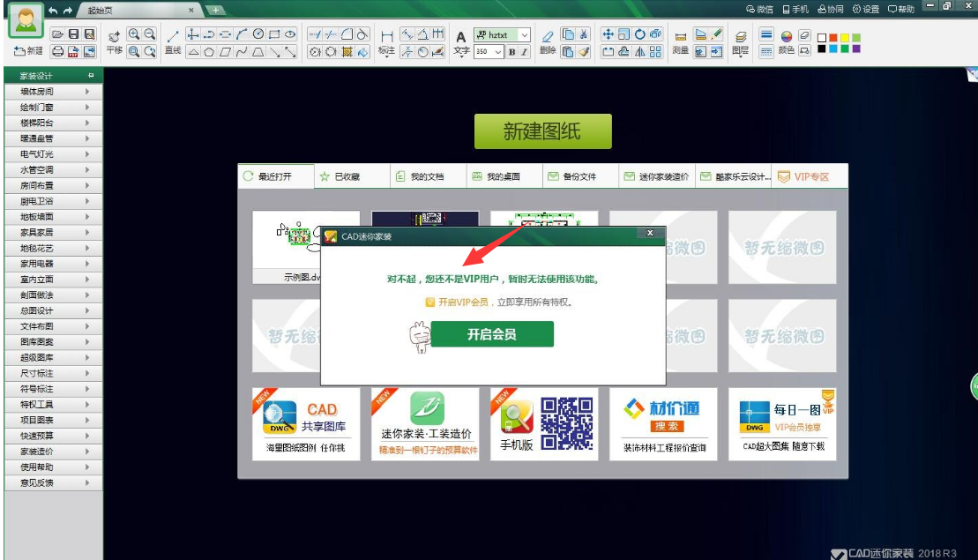Open the 颜色 color wheel picker
Viewport: 978px width, 560px height.
tap(787, 42)
